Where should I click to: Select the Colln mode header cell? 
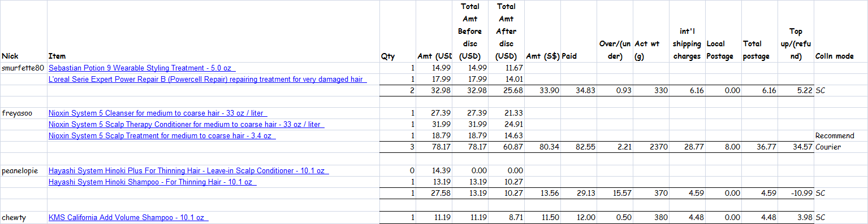click(x=841, y=31)
